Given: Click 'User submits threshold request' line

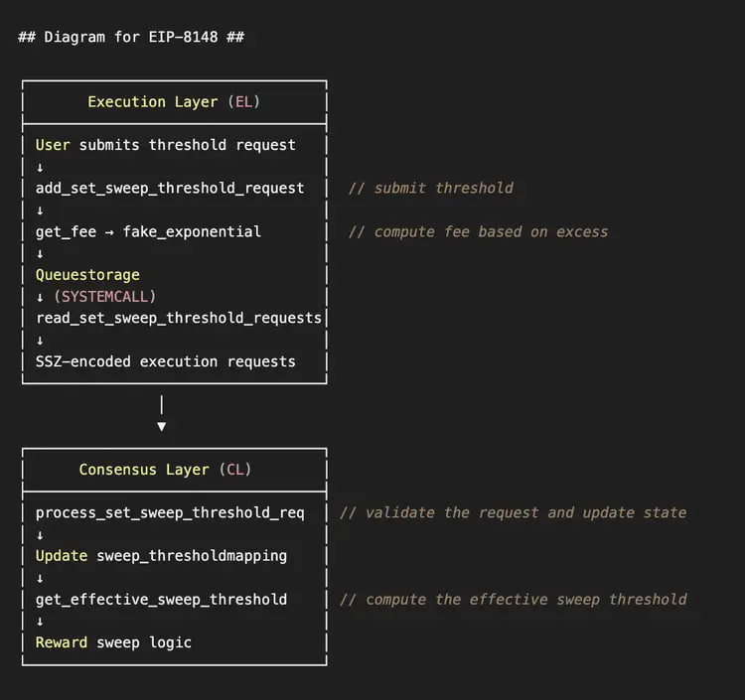Looking at the screenshot, I should [x=165, y=145].
